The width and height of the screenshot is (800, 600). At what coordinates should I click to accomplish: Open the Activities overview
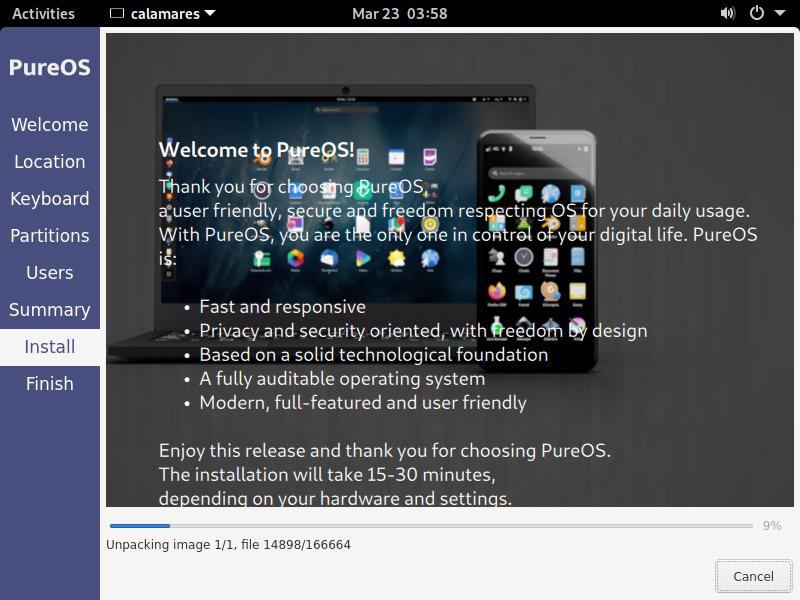point(43,13)
